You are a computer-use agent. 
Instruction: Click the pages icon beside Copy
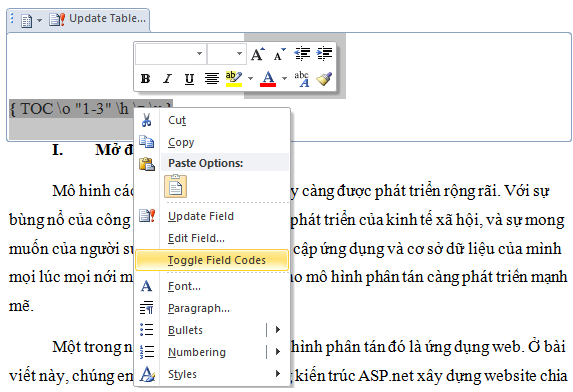[147, 142]
